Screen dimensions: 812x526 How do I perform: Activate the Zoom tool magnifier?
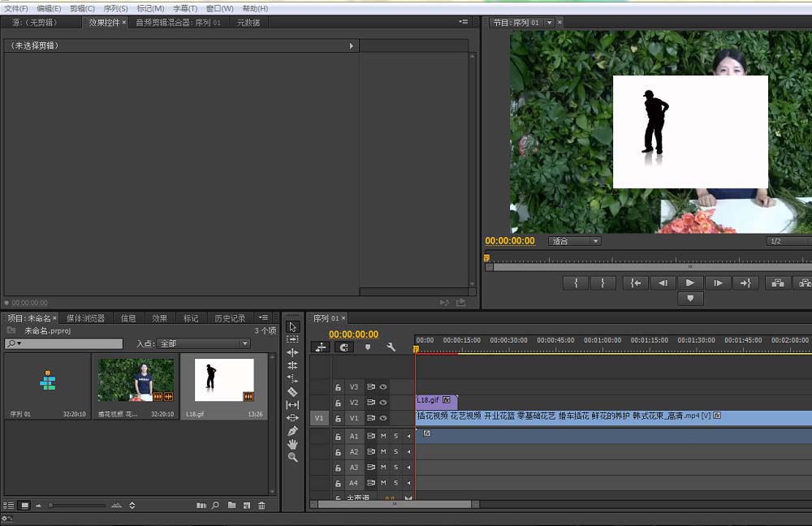pos(293,457)
